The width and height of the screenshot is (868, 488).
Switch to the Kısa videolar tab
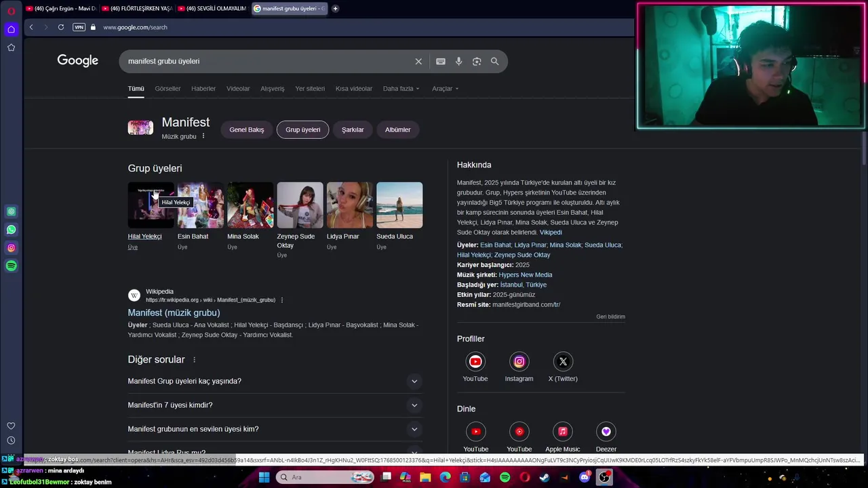(x=354, y=89)
